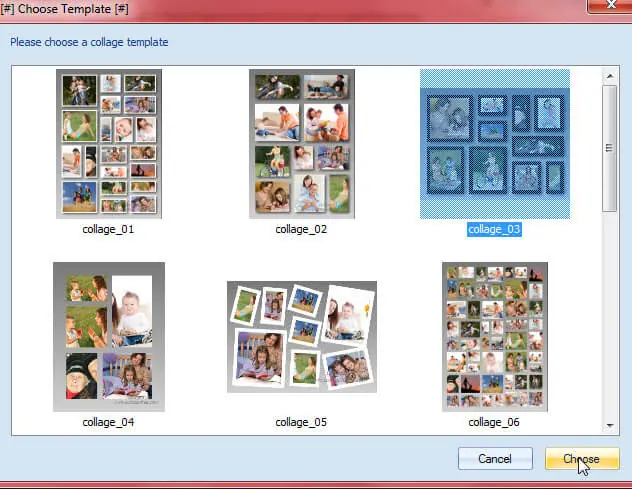This screenshot has width=632, height=489.
Task: Select the collage_02 template thumbnail
Action: (x=302, y=144)
